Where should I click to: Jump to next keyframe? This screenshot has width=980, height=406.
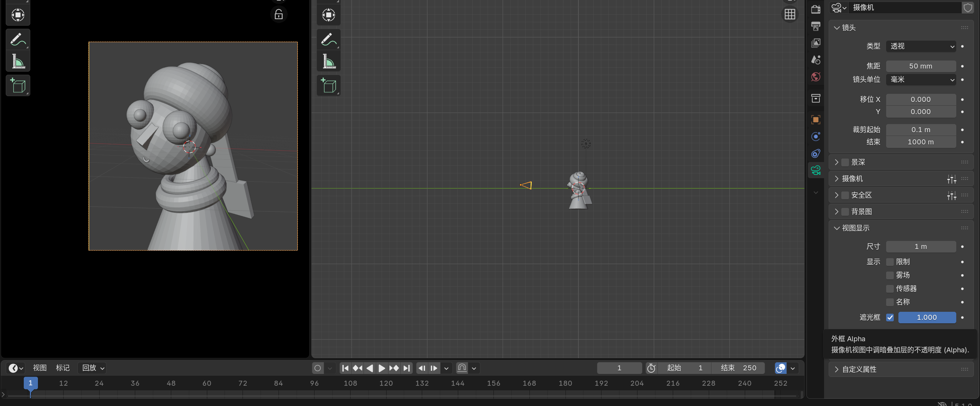(394, 368)
